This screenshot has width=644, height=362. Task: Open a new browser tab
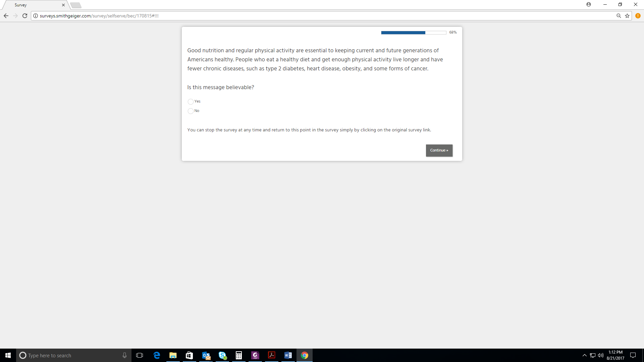(x=76, y=5)
